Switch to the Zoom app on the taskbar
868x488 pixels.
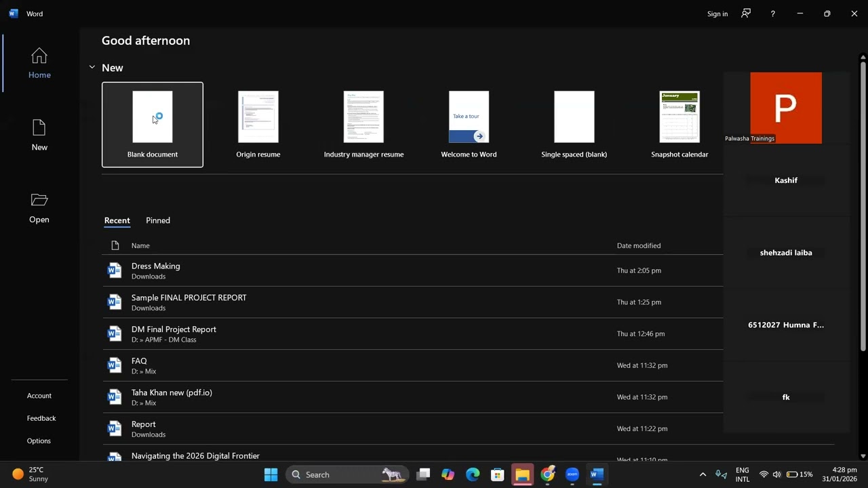(572, 474)
